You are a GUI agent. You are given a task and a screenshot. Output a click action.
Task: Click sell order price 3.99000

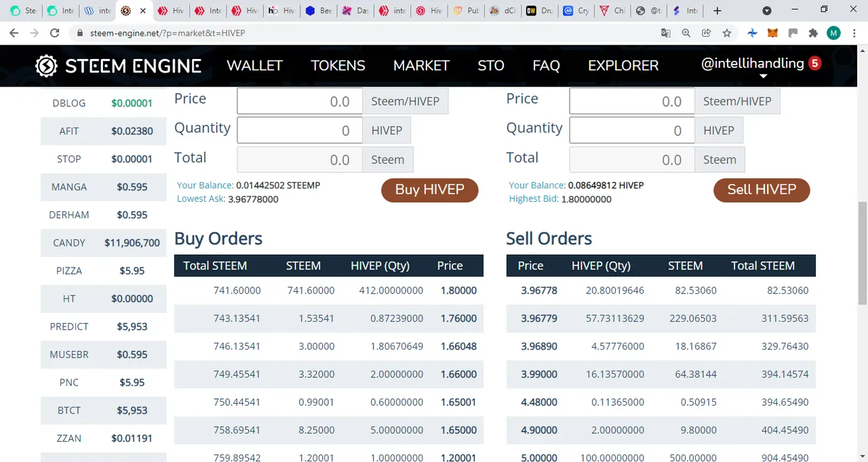tap(539, 374)
